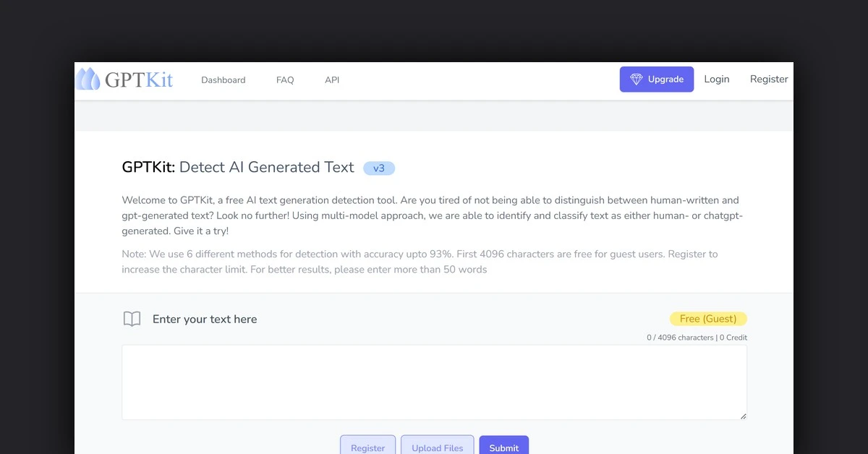The image size is (868, 454).
Task: Open the Dashboard page
Action: [223, 80]
